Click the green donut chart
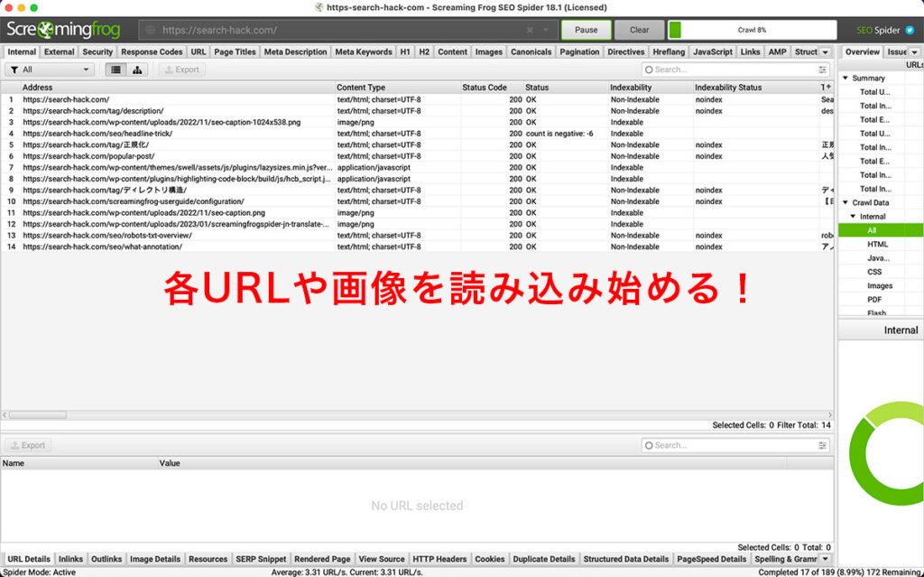 click(886, 453)
